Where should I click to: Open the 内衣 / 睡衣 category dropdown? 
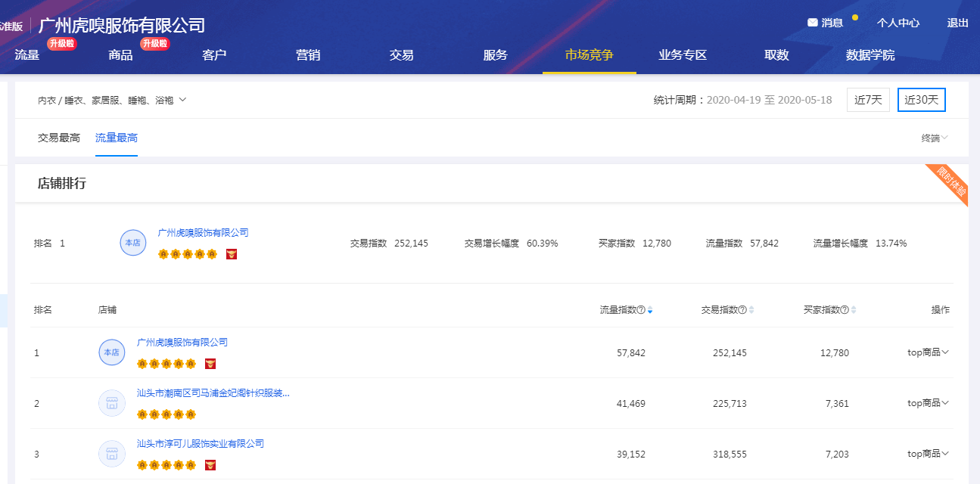[x=112, y=100]
